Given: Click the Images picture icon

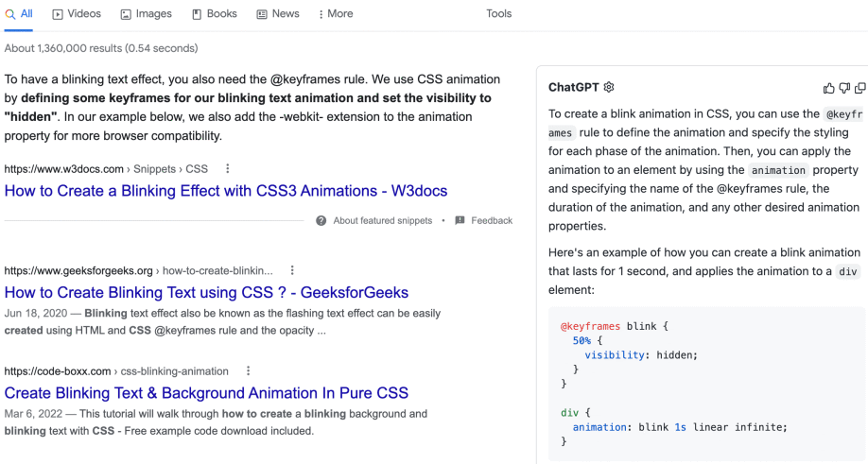Looking at the screenshot, I should 126,14.
